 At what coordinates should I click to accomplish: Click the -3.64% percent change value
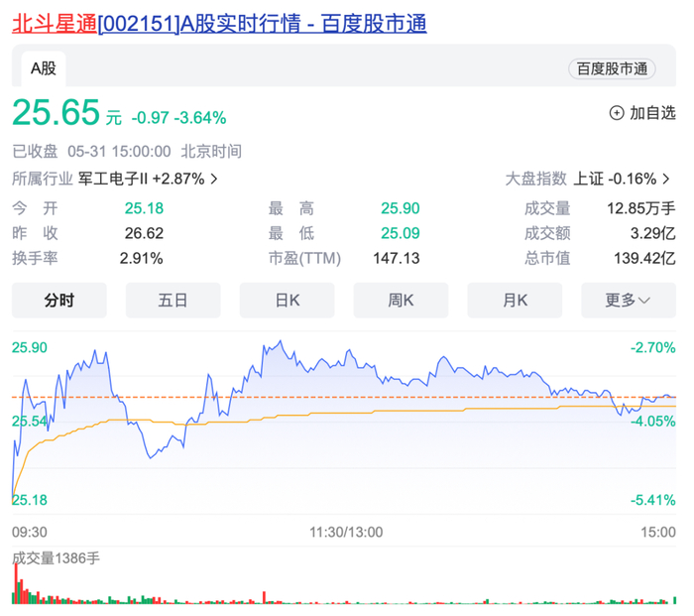point(200,118)
